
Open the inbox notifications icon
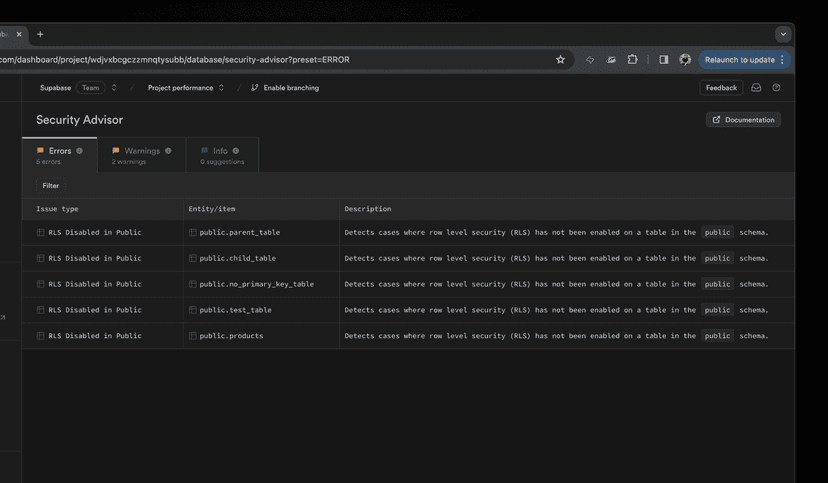[756, 88]
